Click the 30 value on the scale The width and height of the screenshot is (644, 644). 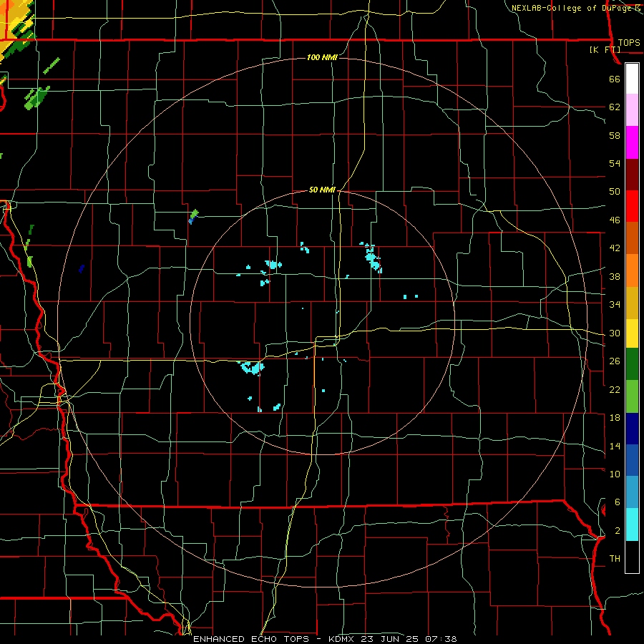615,333
